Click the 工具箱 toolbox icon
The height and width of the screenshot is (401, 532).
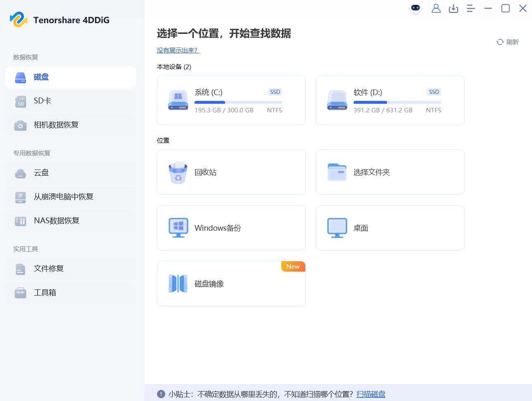(x=21, y=293)
